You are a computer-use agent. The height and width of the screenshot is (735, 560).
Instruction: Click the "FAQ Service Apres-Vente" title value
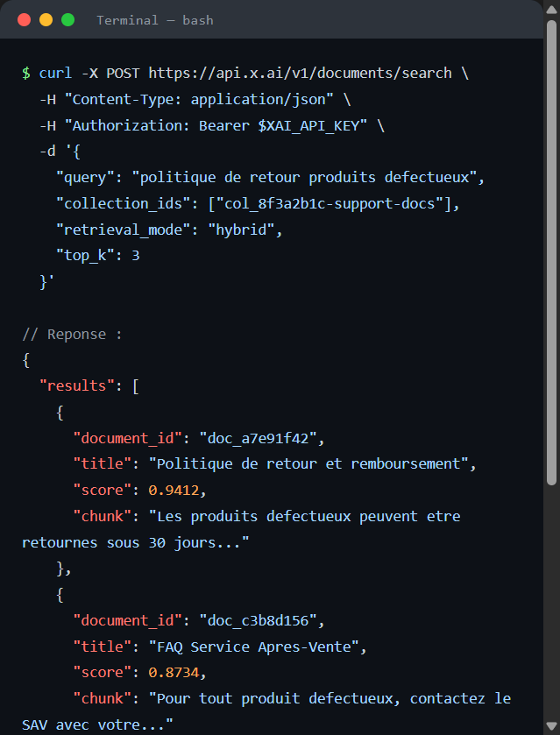(x=254, y=647)
